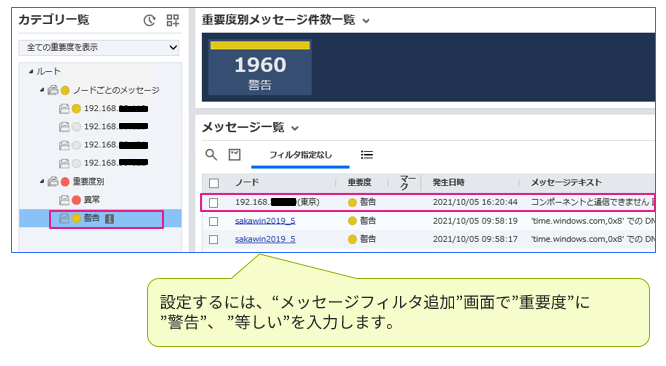This screenshot has width=666, height=366.
Task: Click 2021/10/05 09:58:19 timestamp cell
Action: tap(475, 221)
